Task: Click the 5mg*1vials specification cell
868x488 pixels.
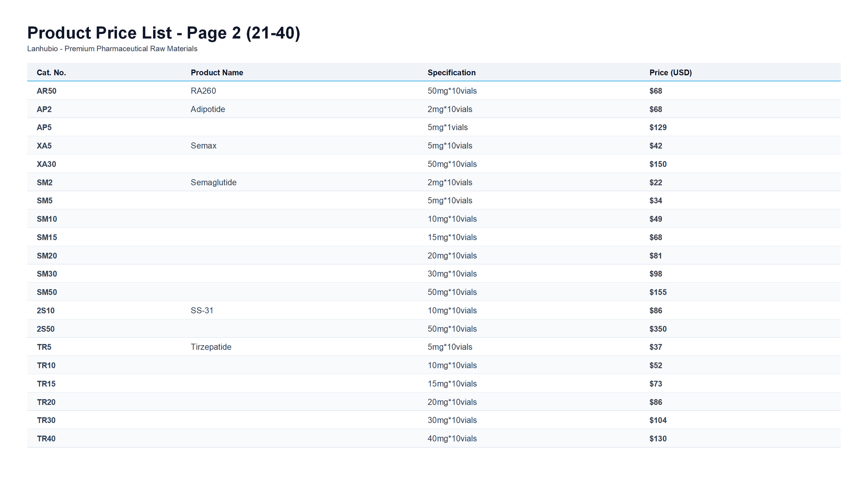Action: click(447, 127)
